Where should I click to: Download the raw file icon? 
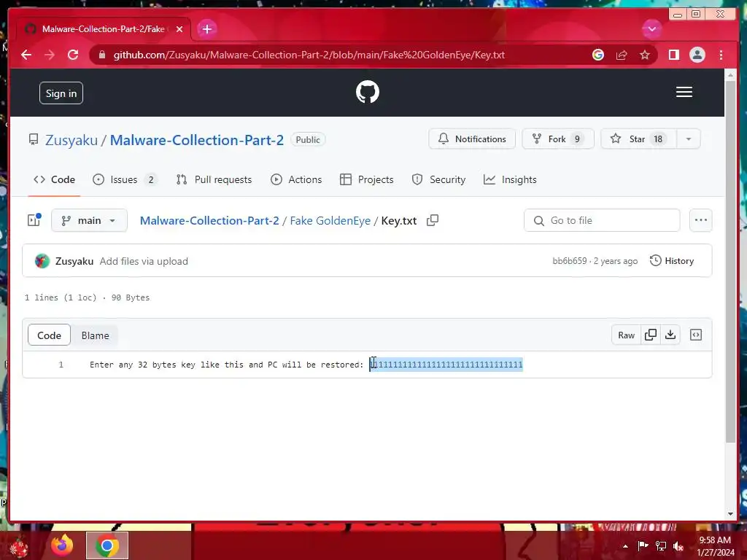tap(670, 335)
